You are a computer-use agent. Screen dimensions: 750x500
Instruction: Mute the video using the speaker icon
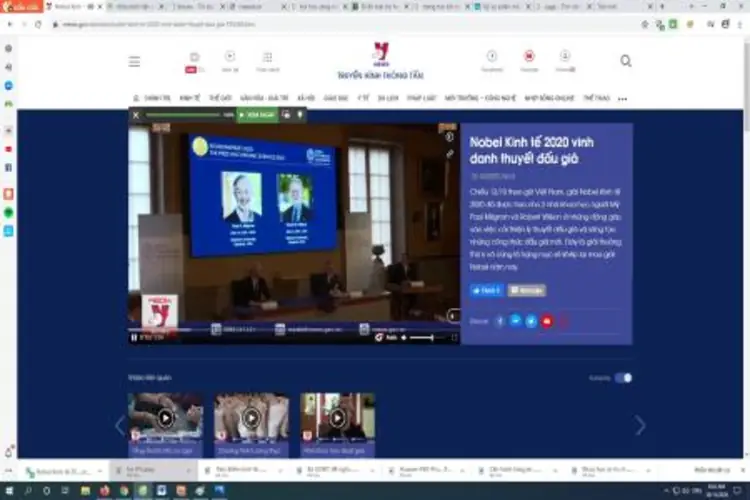[403, 338]
